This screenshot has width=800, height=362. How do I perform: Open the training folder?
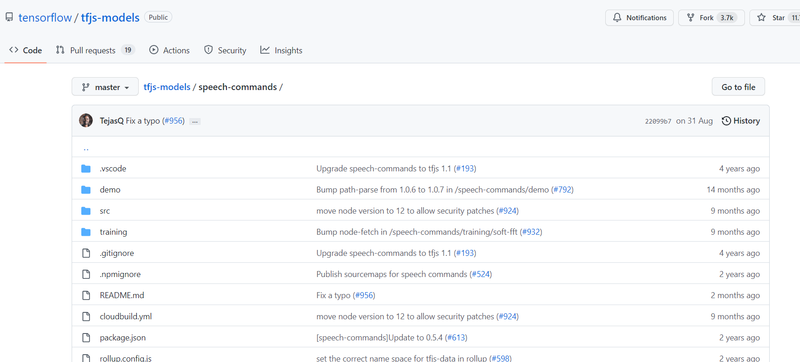[113, 232]
